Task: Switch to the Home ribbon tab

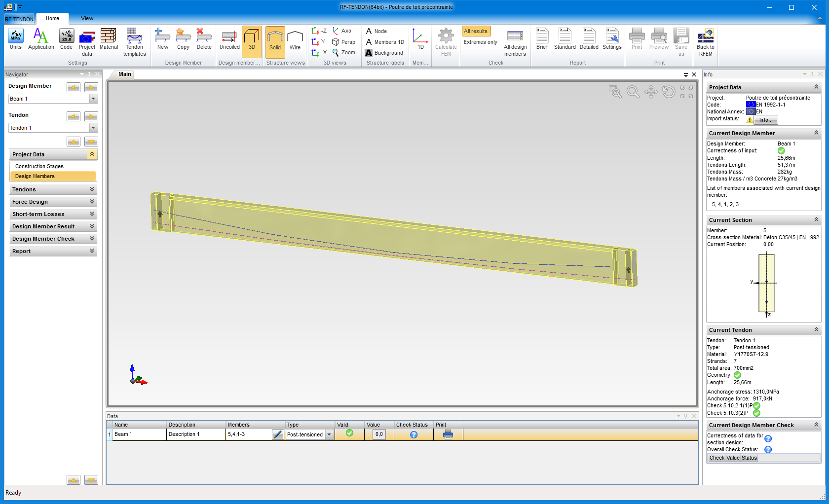Action: [x=52, y=18]
